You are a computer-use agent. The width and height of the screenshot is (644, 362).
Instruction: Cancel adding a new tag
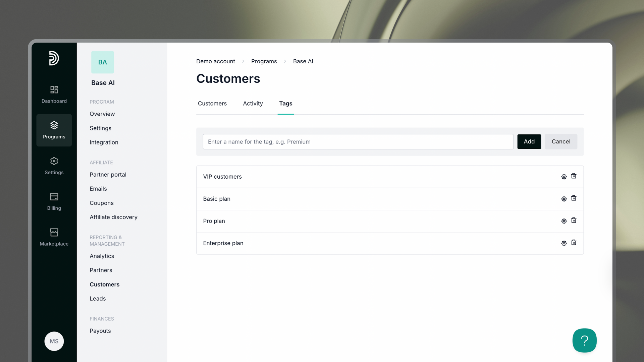coord(561,141)
